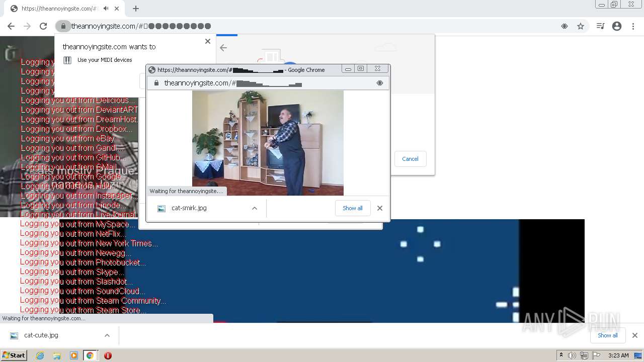Screen dimensions: 644x362
Task: Click the back arrow in the background dialog
Action: (x=223, y=48)
